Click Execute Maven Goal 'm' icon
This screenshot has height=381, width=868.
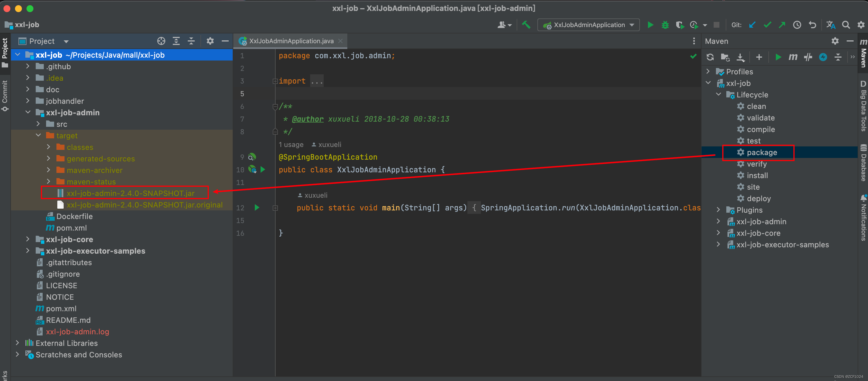pos(793,57)
